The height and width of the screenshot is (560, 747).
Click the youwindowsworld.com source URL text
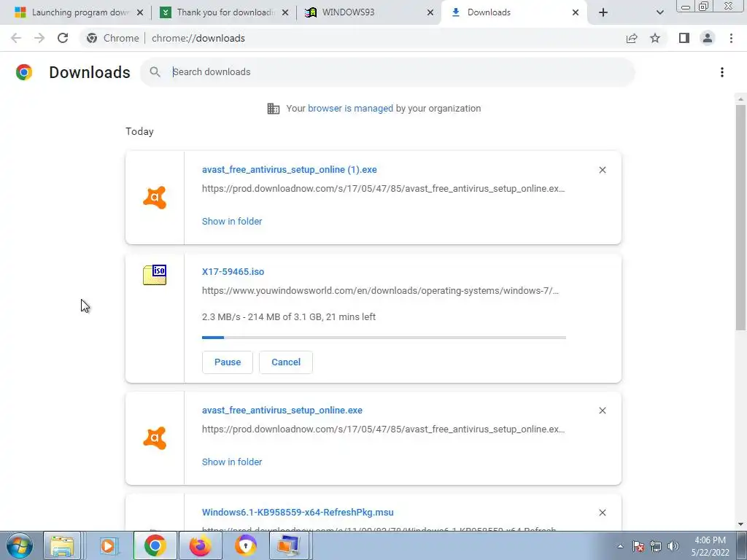tap(380, 290)
